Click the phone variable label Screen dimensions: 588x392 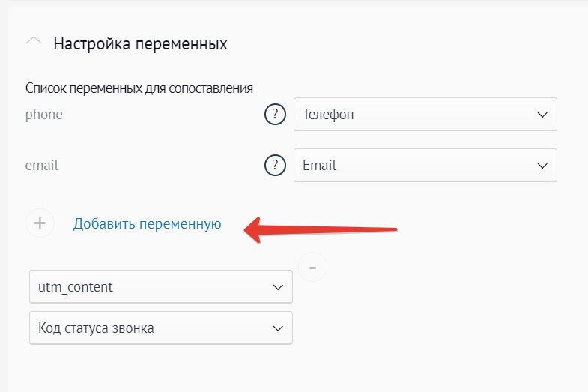pos(44,115)
